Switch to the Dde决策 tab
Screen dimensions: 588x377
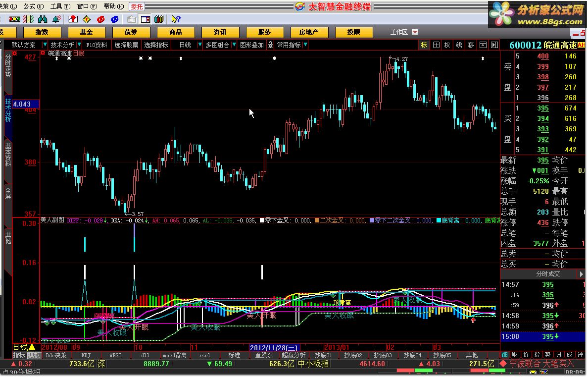pos(56,355)
